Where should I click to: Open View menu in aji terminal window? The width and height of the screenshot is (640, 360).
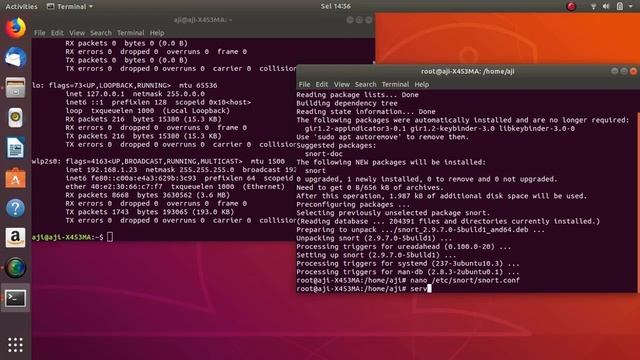click(77, 33)
